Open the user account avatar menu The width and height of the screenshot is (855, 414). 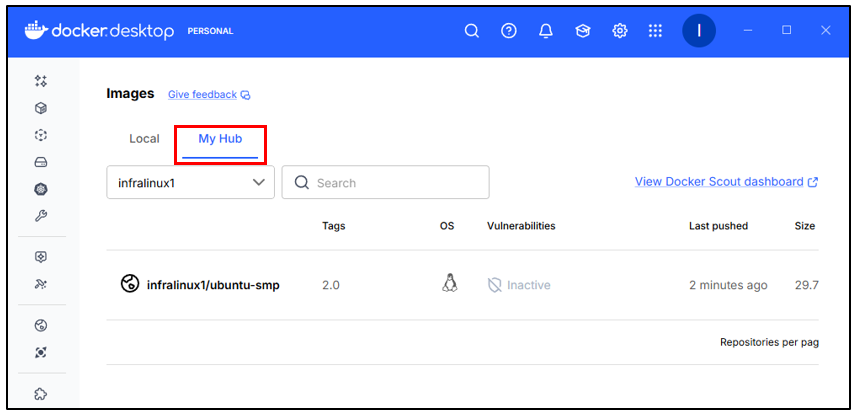click(x=698, y=31)
